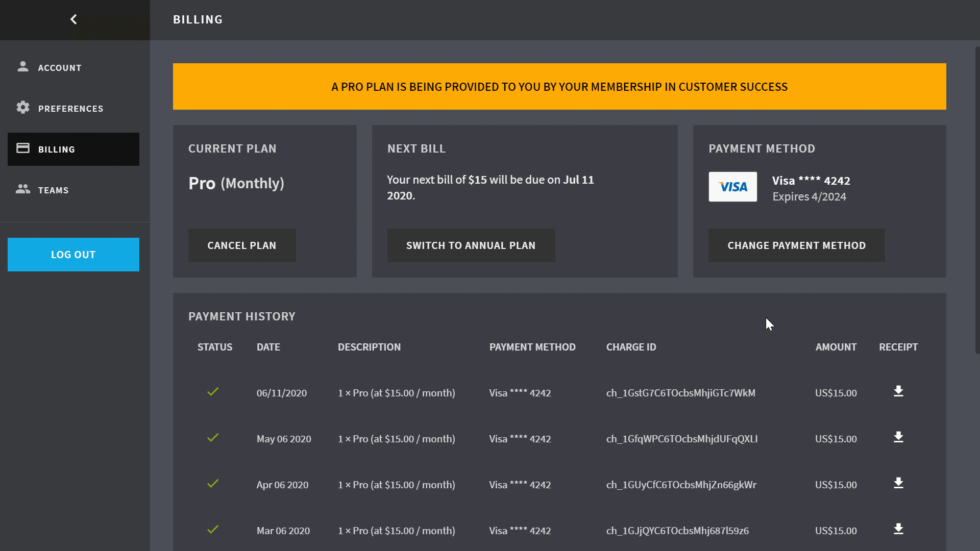Screen dimensions: 980x551
Task: Click the Account person icon
Action: (x=23, y=67)
